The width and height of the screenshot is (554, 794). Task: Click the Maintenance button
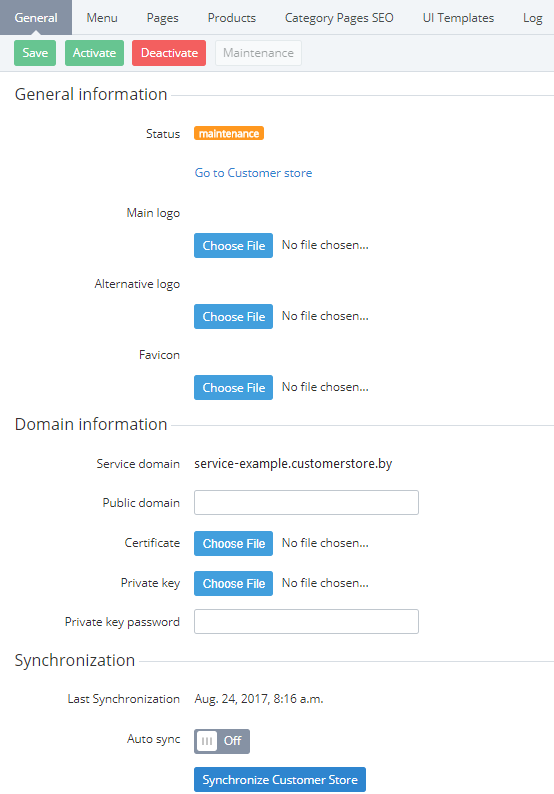point(258,53)
